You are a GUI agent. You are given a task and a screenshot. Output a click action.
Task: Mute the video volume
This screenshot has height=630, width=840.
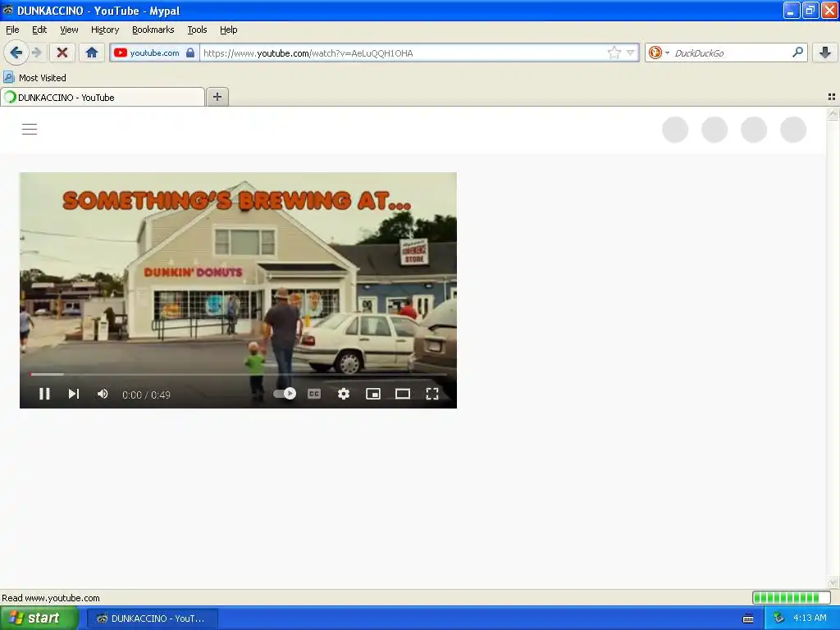coord(103,394)
